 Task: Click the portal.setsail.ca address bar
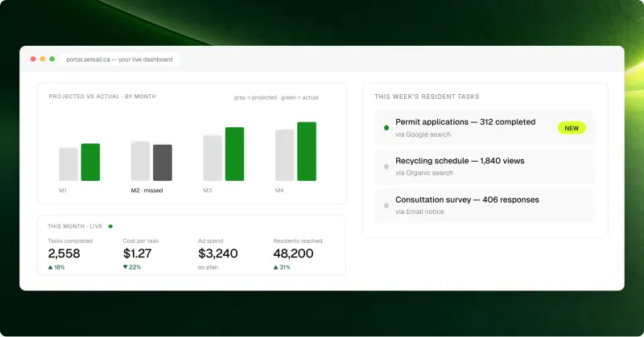pos(119,60)
